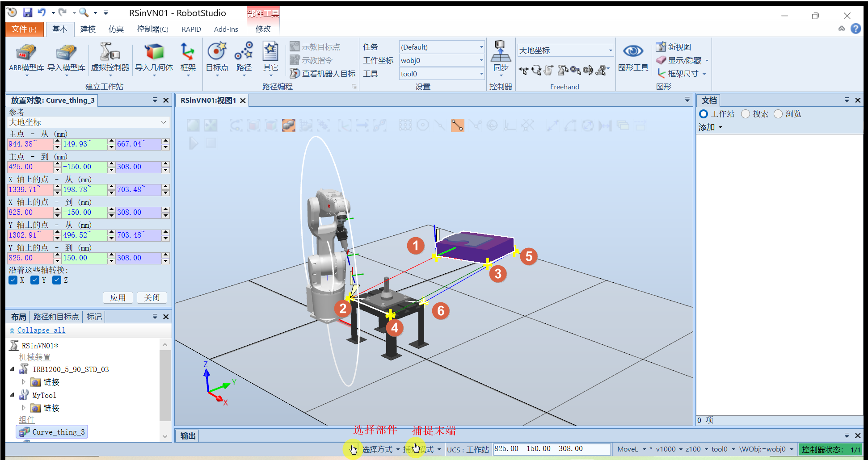Click the redo arrow icon

pyautogui.click(x=63, y=13)
